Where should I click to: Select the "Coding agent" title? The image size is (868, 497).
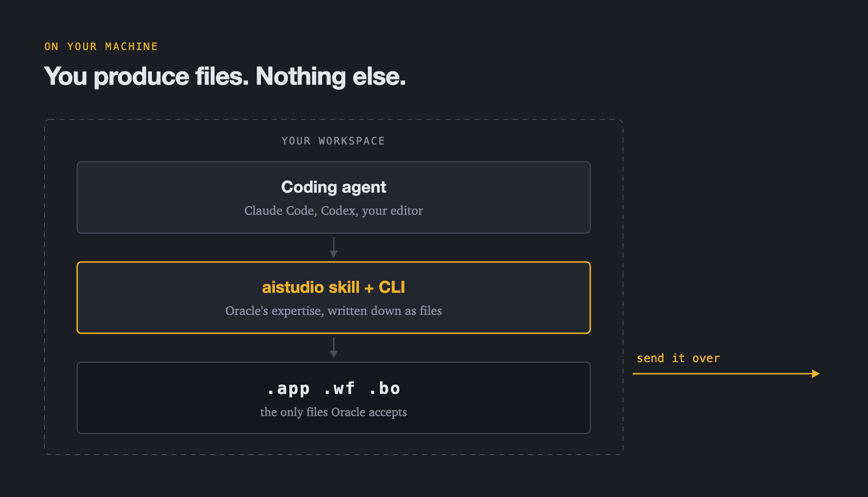(334, 187)
